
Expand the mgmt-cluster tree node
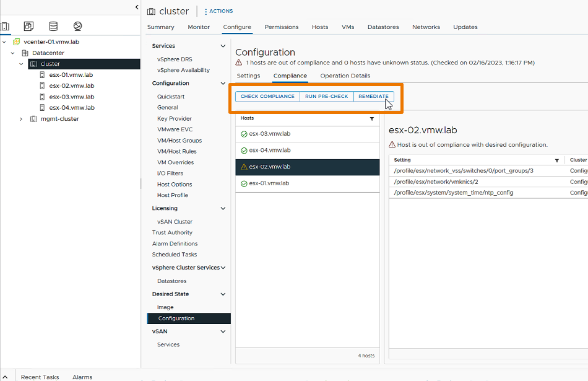click(21, 119)
